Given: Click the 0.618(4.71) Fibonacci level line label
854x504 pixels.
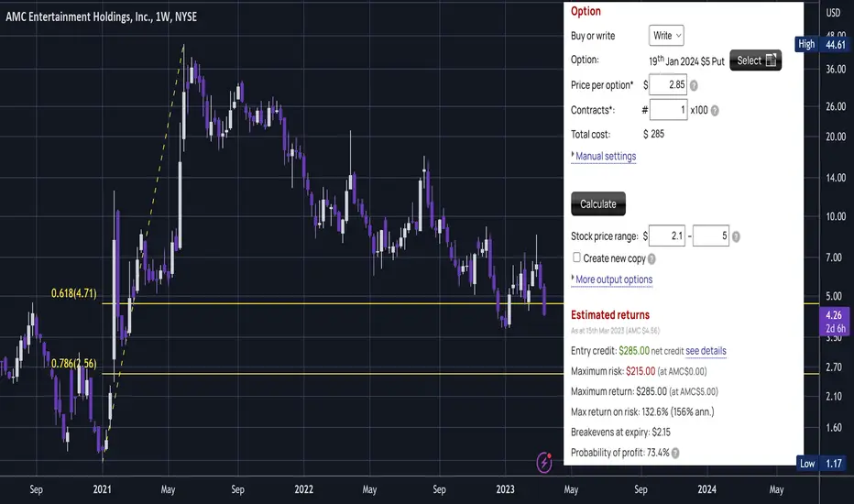Looking at the screenshot, I should (73, 293).
